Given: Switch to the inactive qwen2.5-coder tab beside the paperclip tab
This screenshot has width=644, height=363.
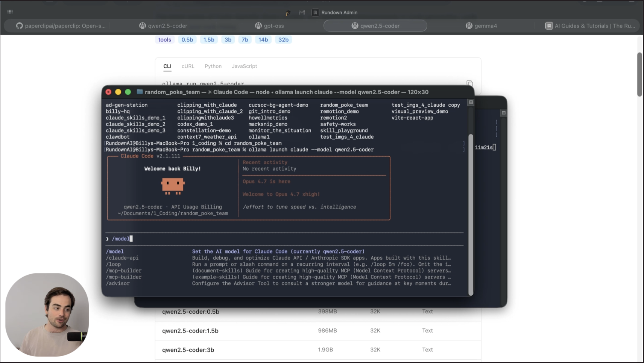Looking at the screenshot, I should tap(163, 26).
